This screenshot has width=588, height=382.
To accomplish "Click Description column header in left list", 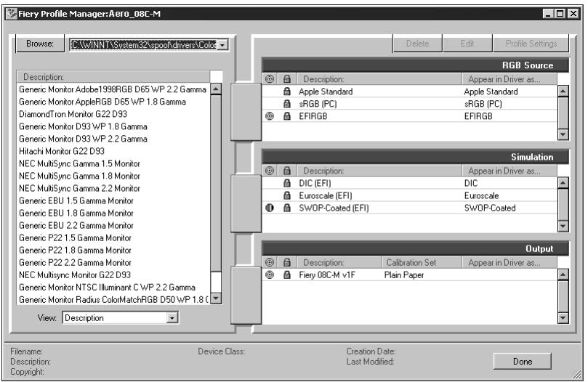I will pyautogui.click(x=113, y=77).
